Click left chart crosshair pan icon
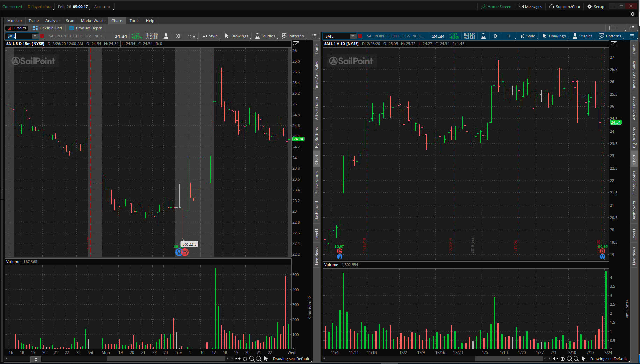640x364 pixels. click(x=245, y=359)
